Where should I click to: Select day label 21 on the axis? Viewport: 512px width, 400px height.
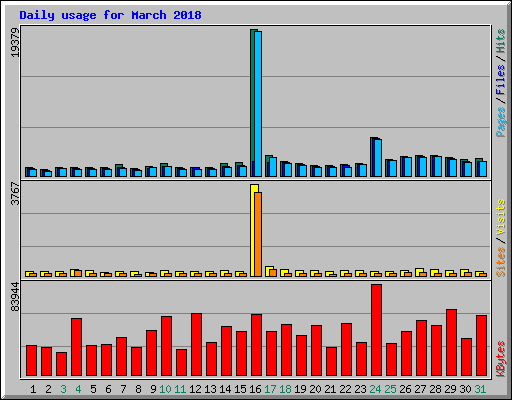tap(330, 389)
